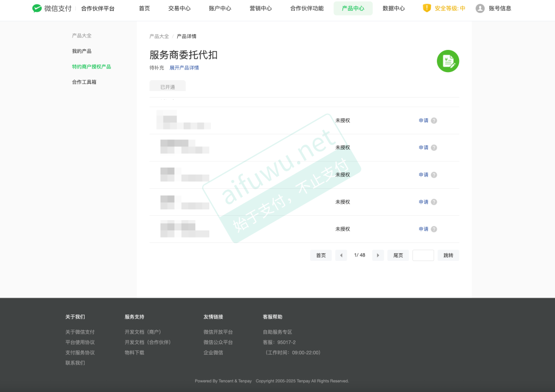This screenshot has width=555, height=392.
Task: Open 开发文档（合作伙伴）footer link
Action: coord(149,342)
